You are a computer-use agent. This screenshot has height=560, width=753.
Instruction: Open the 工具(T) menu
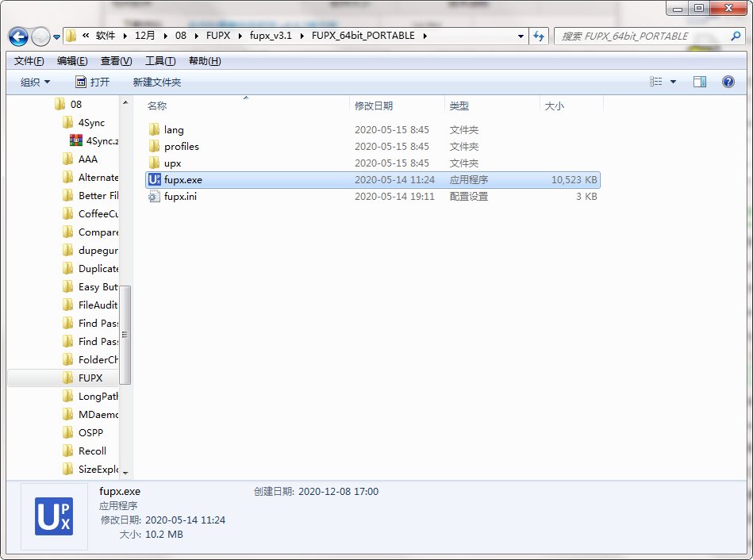[159, 61]
